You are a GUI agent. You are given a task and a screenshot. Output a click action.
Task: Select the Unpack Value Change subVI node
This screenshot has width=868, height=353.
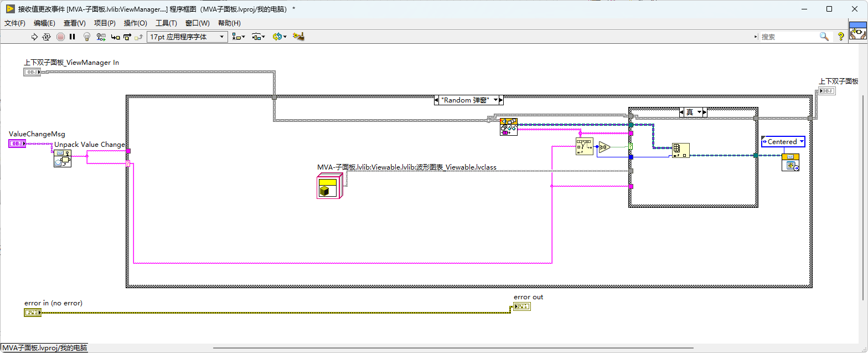62,158
